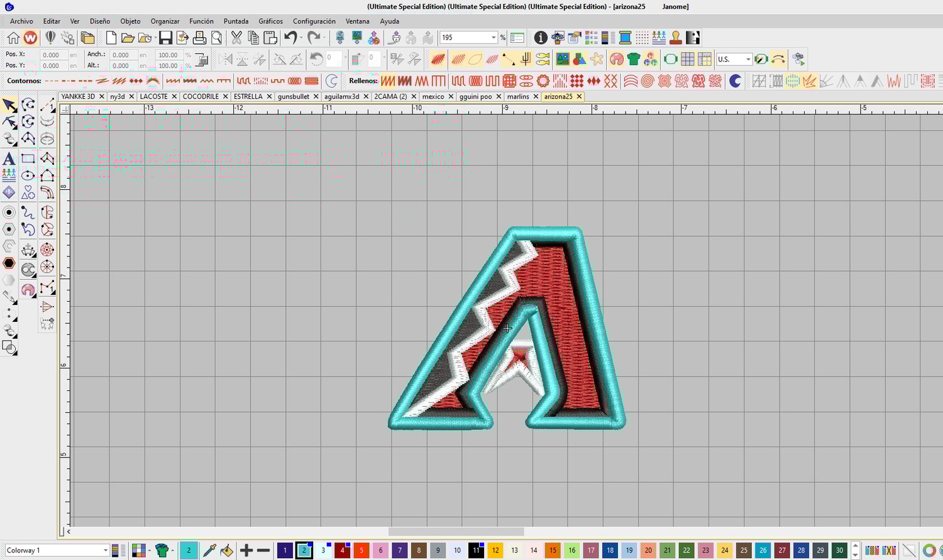Step the color palette scroll arrows

(855, 551)
